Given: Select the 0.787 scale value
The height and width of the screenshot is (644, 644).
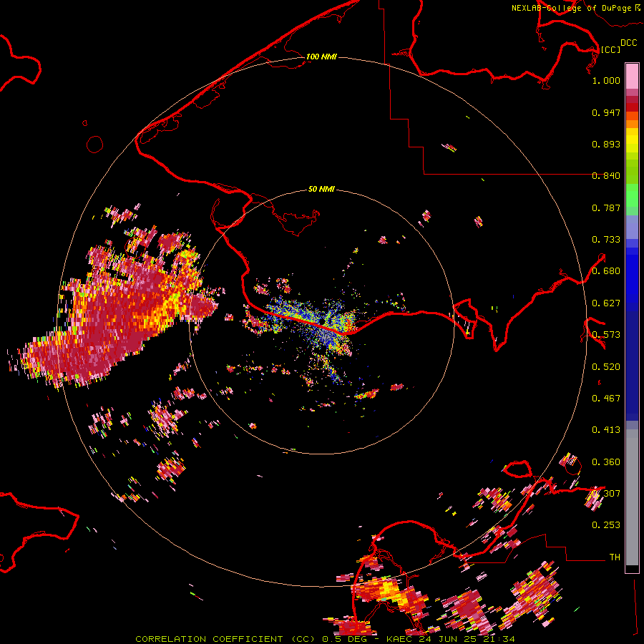Looking at the screenshot, I should (x=606, y=208).
